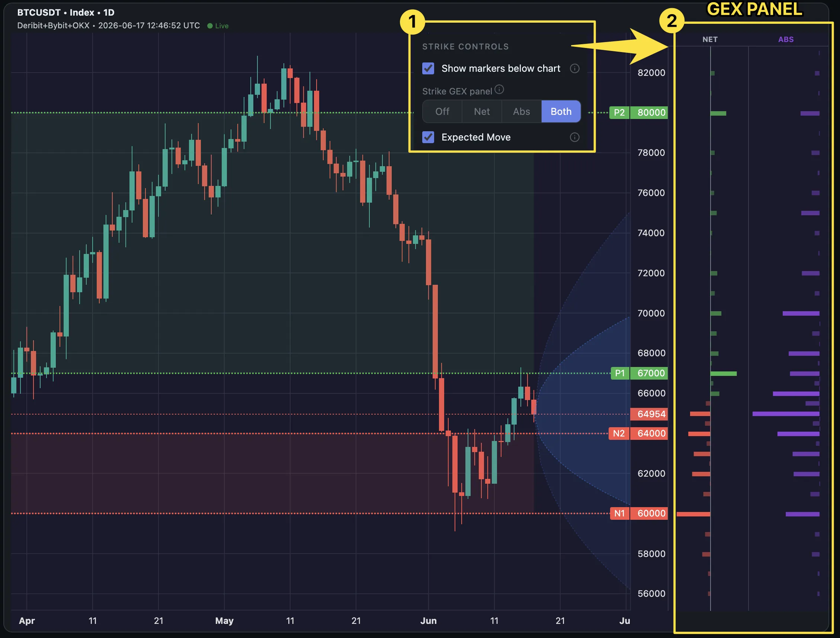Click the 78000 price axis label
The image size is (840, 638).
click(651, 153)
